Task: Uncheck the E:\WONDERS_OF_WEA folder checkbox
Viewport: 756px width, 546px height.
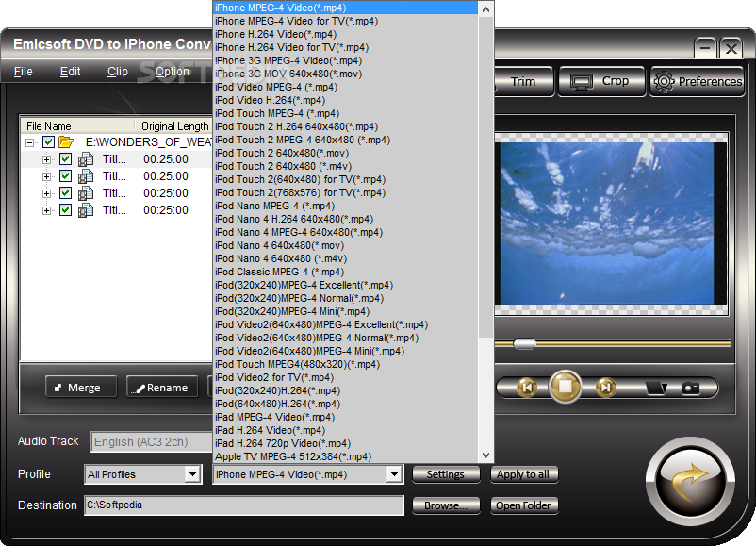Action: [x=48, y=141]
